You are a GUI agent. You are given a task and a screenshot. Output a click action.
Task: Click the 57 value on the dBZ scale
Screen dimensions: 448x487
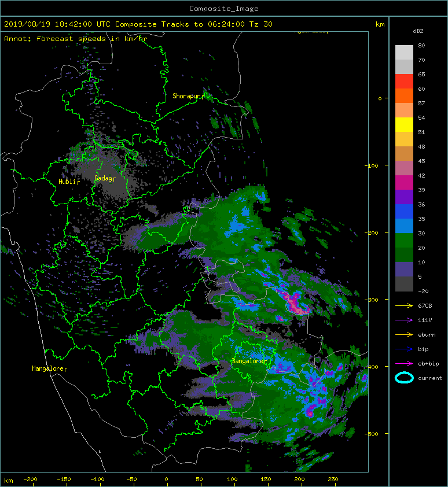[421, 103]
